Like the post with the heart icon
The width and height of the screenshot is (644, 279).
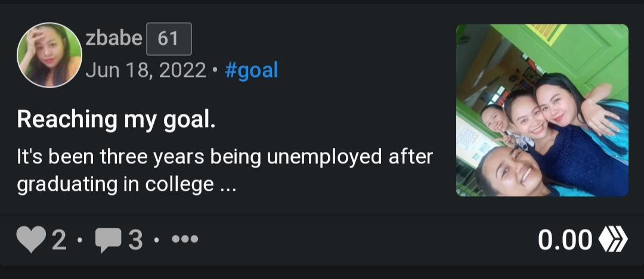click(x=30, y=240)
